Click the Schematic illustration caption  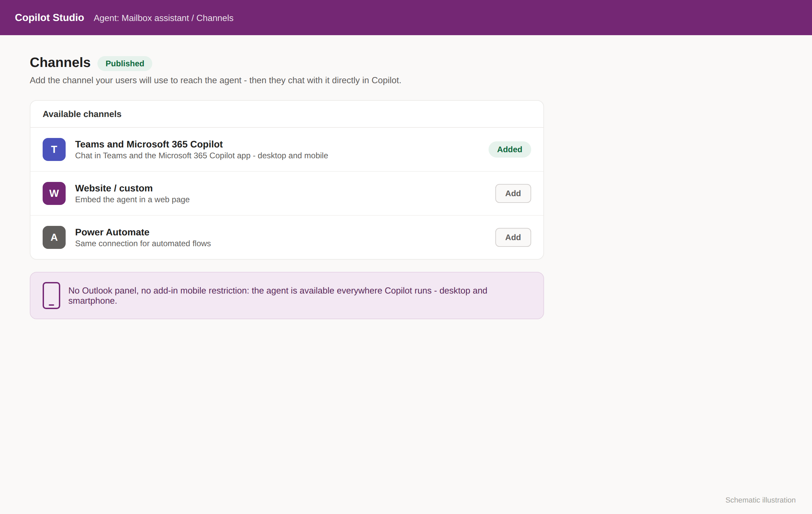pyautogui.click(x=760, y=500)
